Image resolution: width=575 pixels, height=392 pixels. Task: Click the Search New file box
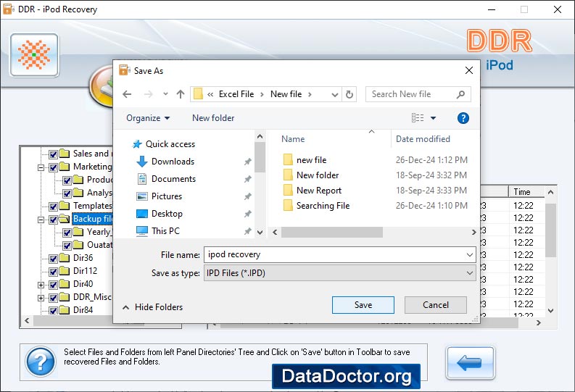point(418,94)
